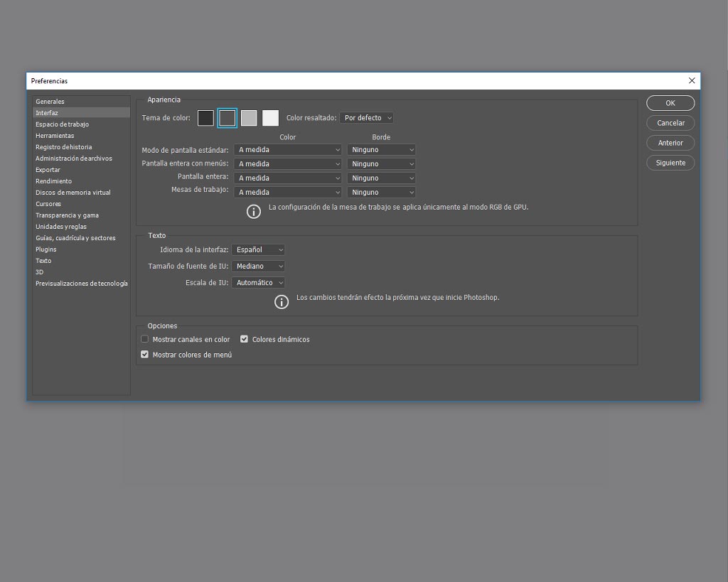The height and width of the screenshot is (582, 728).
Task: Go to Siguiente preferences page
Action: tap(670, 163)
